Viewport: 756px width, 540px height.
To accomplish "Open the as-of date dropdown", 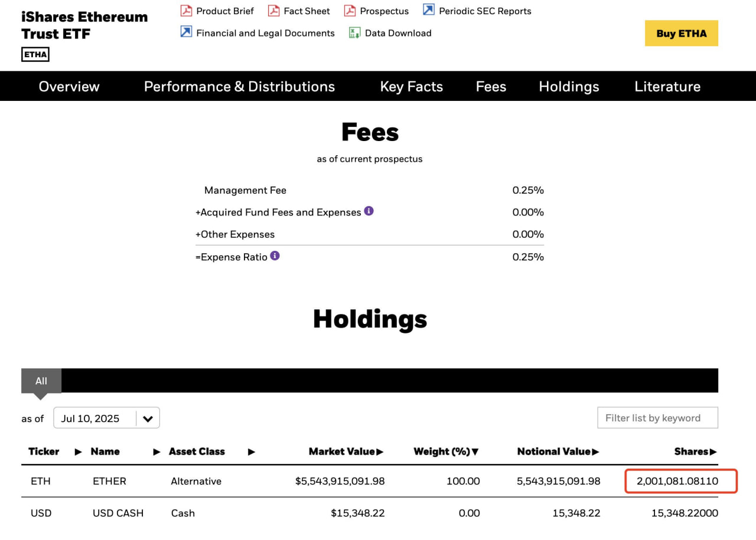I will click(x=106, y=418).
